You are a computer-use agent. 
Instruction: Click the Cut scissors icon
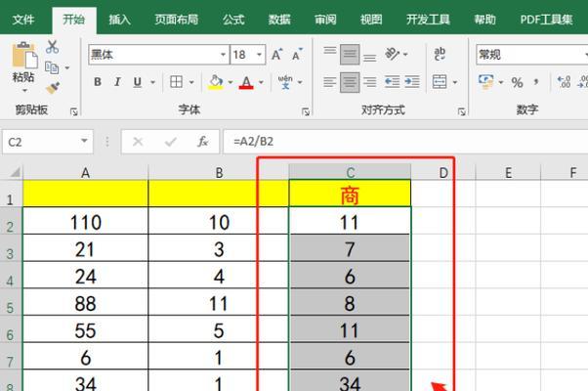click(52, 47)
